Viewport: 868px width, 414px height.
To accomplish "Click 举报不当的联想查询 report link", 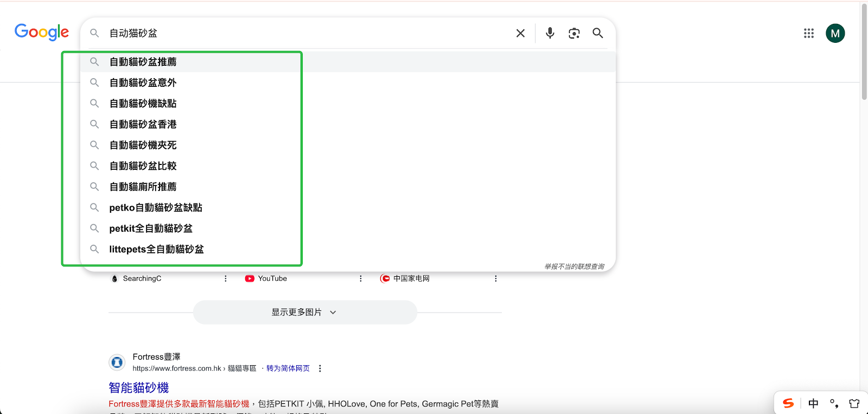I will point(575,266).
